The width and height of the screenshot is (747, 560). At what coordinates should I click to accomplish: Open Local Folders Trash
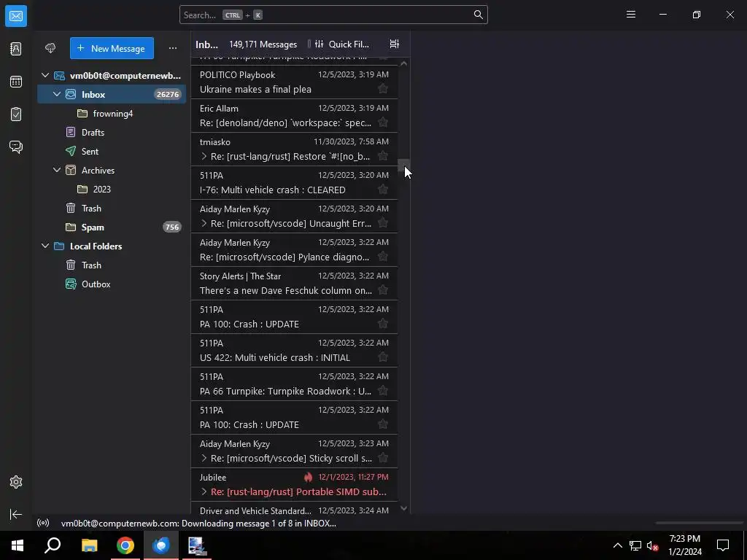tap(112, 265)
